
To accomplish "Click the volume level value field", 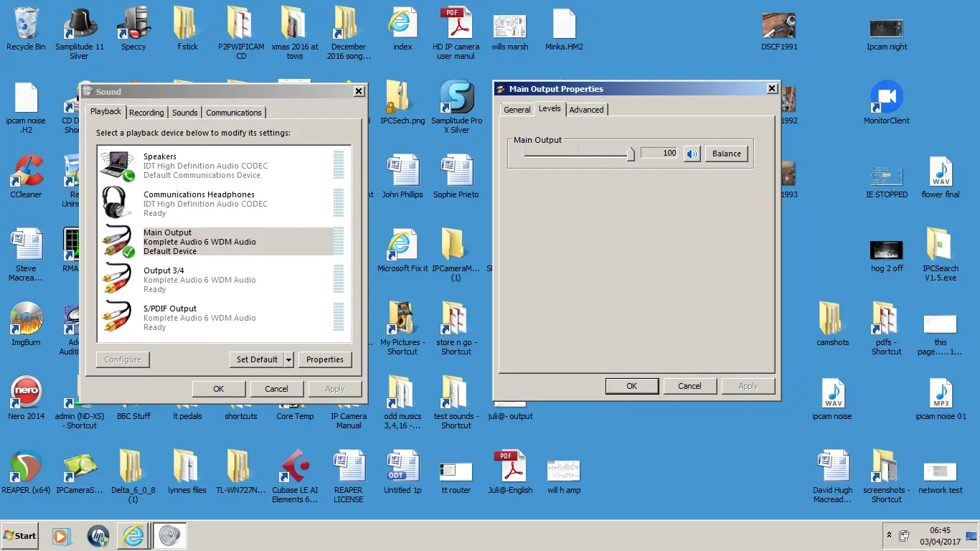I will [x=659, y=153].
